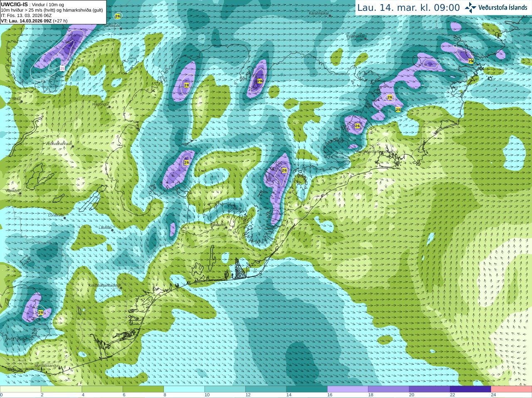Click the yellow gust marker 28
Viewport: 532px width, 398px height.
(187, 85)
